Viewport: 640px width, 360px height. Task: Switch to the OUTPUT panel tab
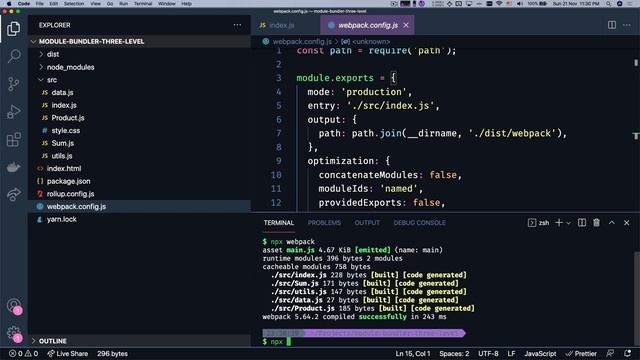(367, 222)
